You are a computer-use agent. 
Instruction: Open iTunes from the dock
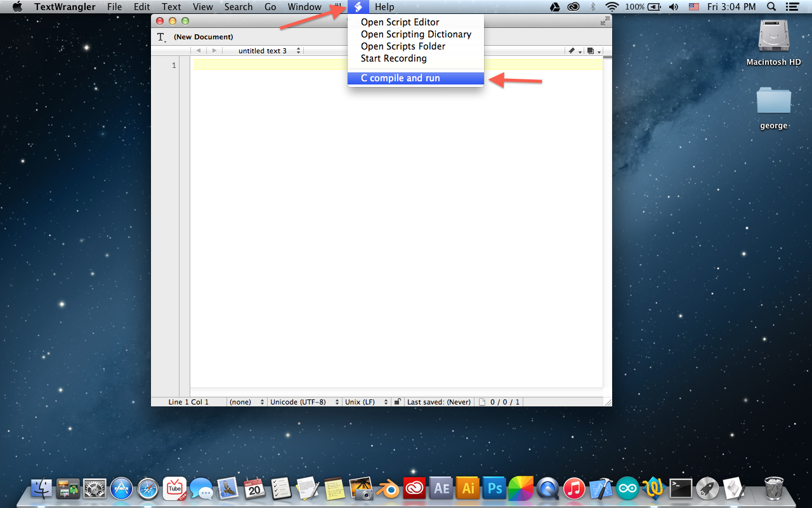(574, 488)
